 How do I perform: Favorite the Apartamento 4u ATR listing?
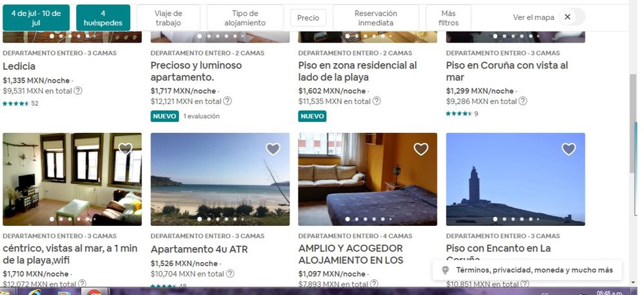(x=273, y=149)
